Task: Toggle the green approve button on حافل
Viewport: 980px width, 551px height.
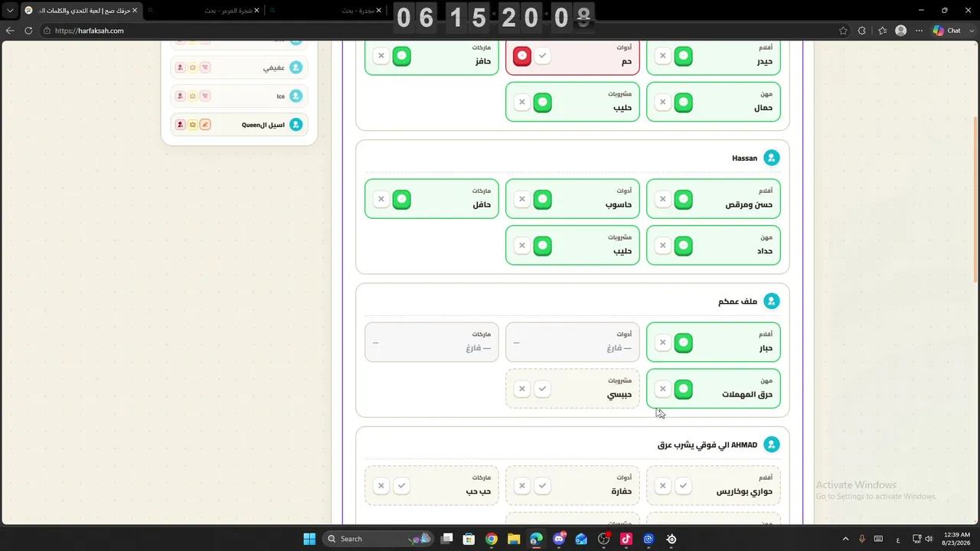Action: (x=402, y=199)
